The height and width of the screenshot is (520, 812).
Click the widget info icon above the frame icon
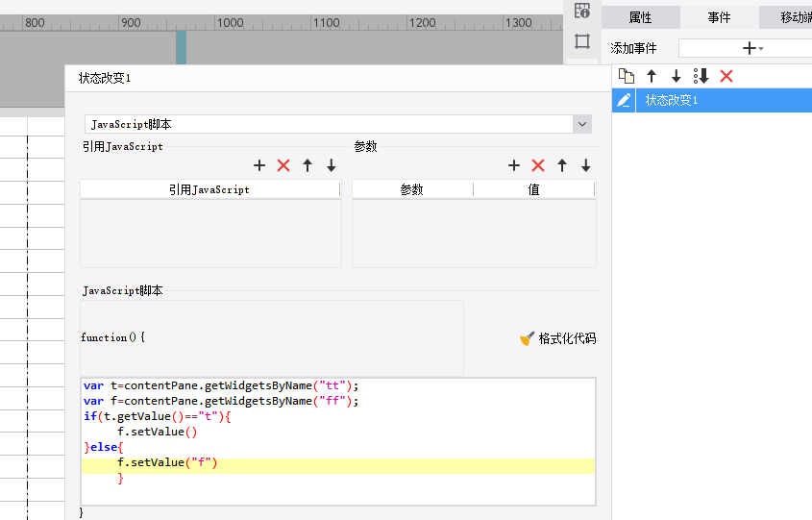tap(581, 12)
